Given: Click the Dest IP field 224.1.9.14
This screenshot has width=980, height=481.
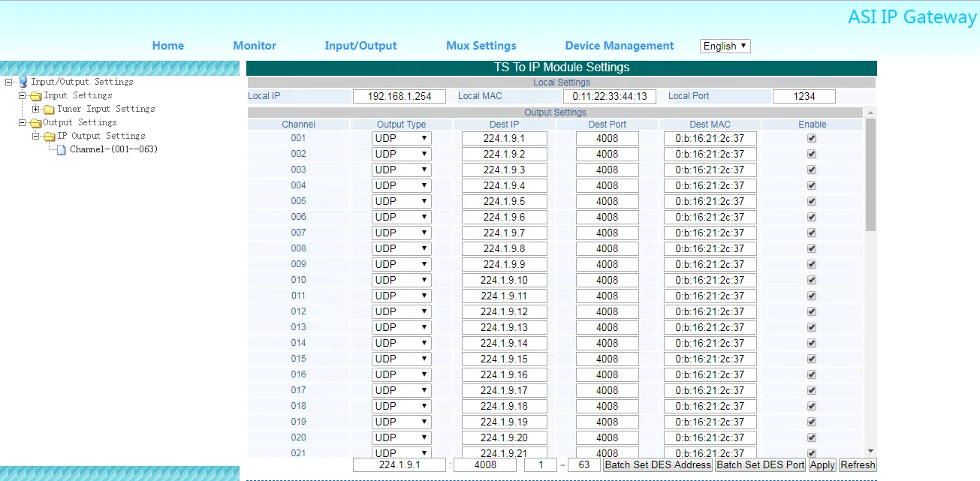Looking at the screenshot, I should click(x=505, y=343).
